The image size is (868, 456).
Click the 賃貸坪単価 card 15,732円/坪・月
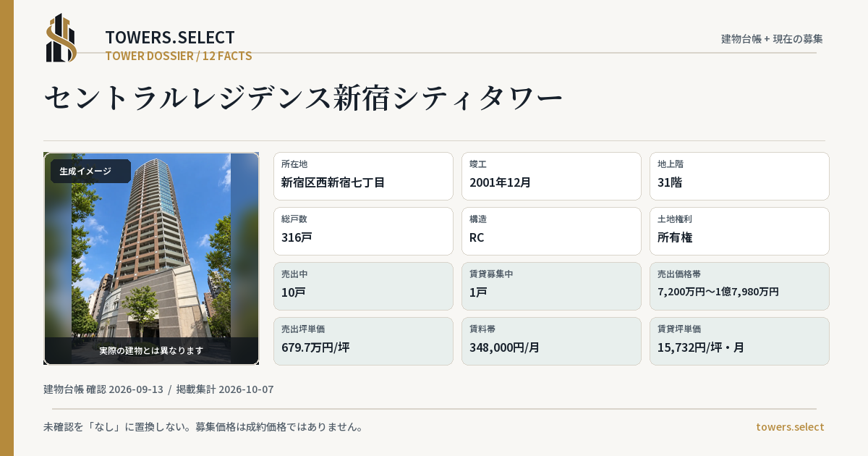coord(739,341)
